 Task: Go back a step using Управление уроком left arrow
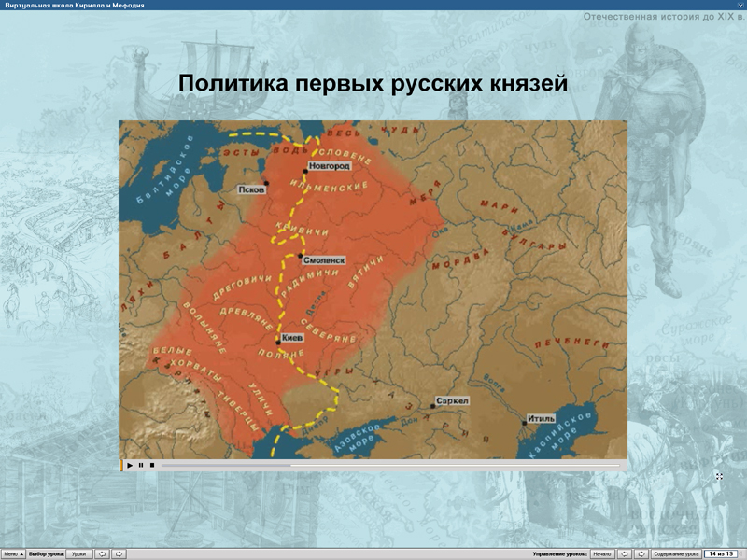pyautogui.click(x=625, y=553)
